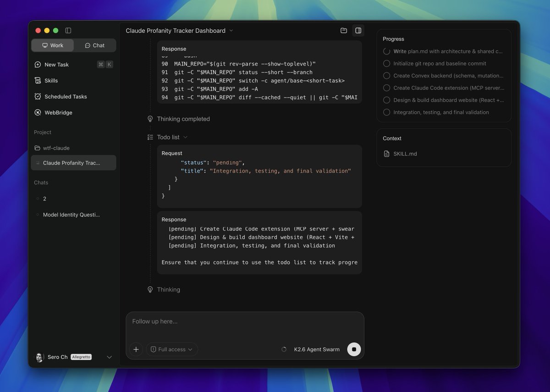Open the Full access permissions dropdown
550x392 pixels.
pos(172,349)
